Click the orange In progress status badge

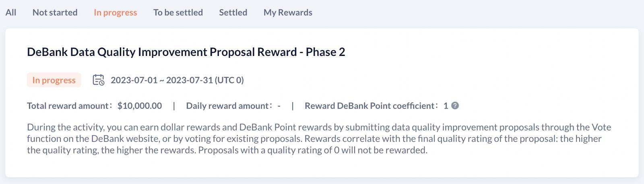54,80
